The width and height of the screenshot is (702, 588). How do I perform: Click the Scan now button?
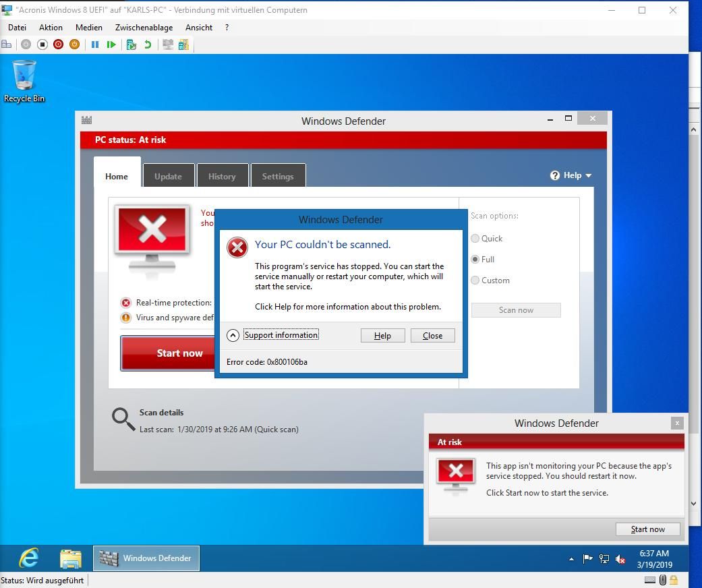coord(516,310)
